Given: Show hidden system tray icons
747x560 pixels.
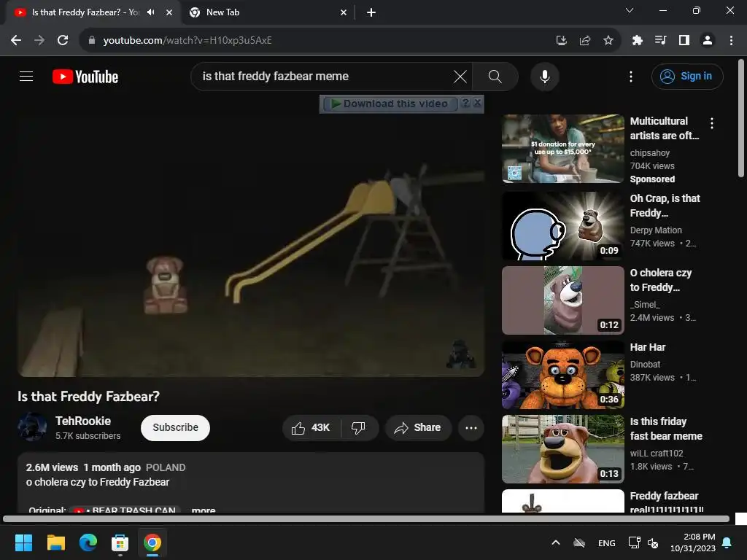Looking at the screenshot, I should tap(555, 542).
